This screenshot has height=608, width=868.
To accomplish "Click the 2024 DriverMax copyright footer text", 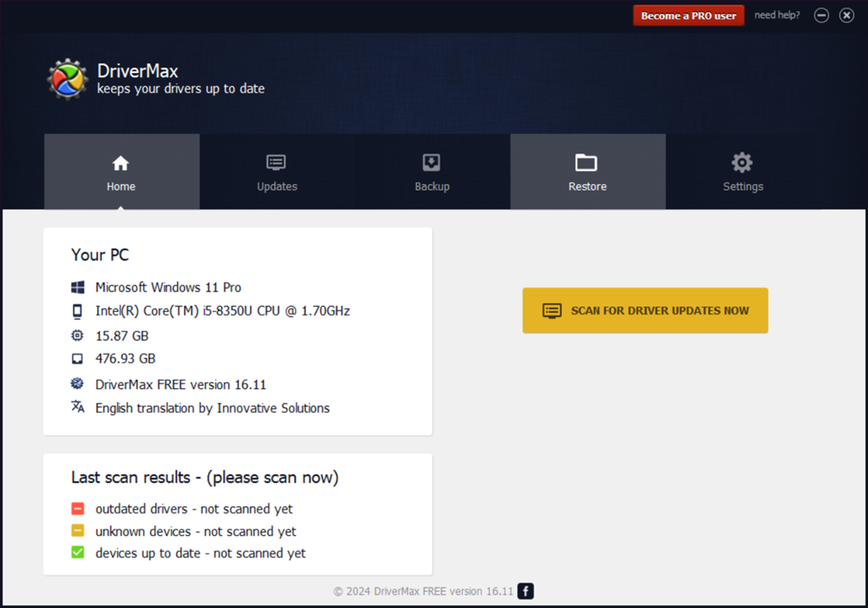I will (424, 591).
